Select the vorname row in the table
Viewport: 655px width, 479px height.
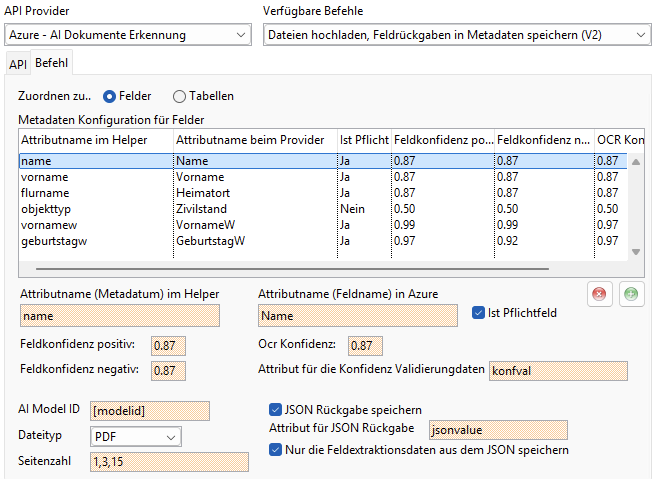[95, 175]
